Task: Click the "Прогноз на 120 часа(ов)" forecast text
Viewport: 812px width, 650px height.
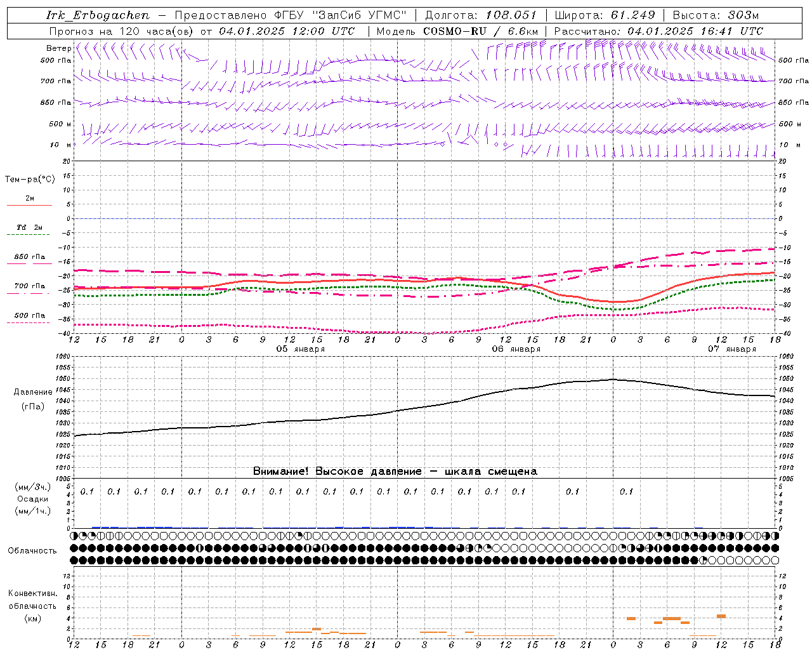Action: tap(122, 31)
